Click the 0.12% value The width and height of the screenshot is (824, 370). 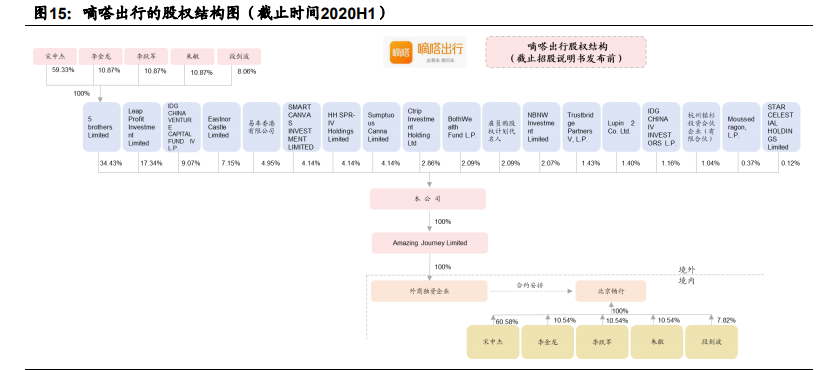coord(790,163)
